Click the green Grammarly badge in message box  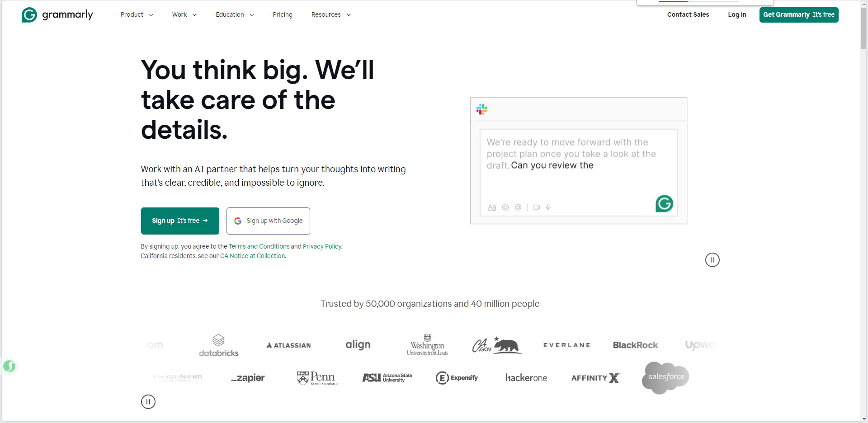coord(664,204)
